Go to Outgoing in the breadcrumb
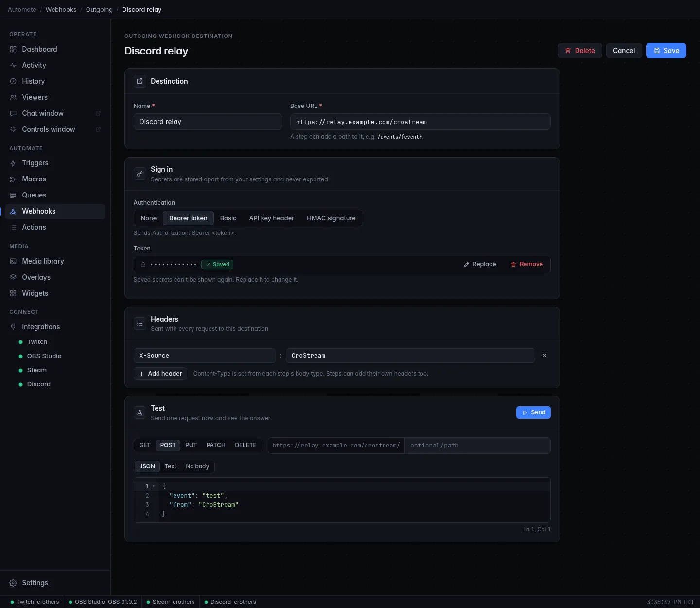This screenshot has width=700, height=608. point(99,10)
